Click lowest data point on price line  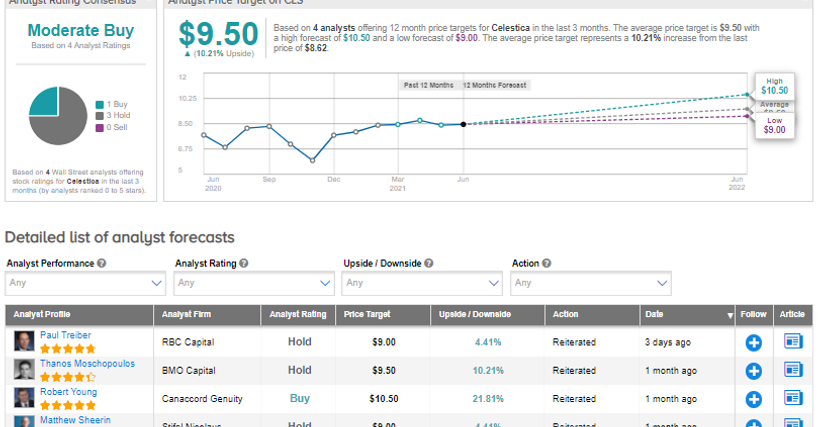(x=312, y=160)
